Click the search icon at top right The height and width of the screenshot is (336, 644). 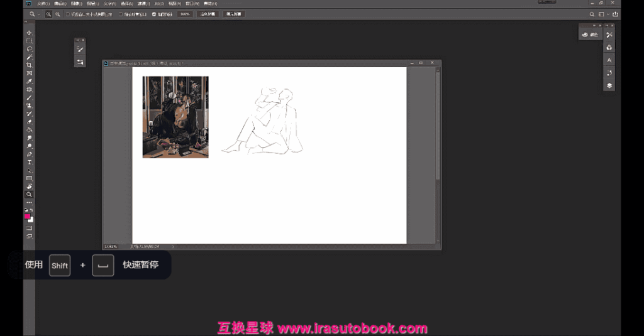point(592,14)
